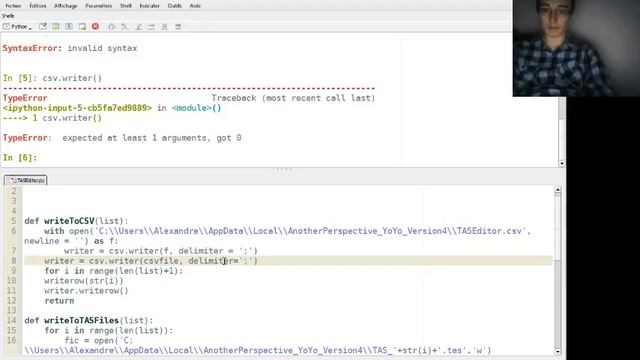
Task: Open the Aide menu
Action: point(195,6)
